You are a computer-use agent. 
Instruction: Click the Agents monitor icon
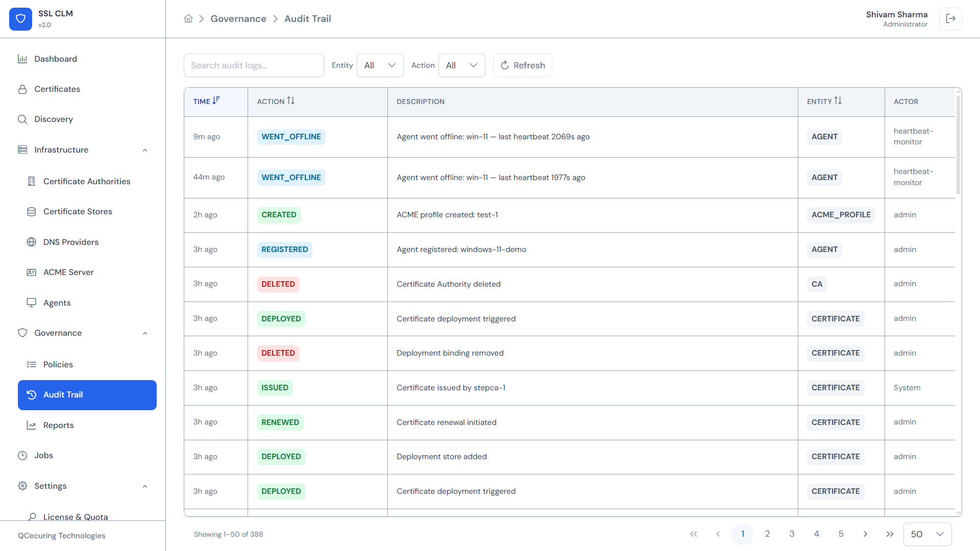tap(32, 303)
